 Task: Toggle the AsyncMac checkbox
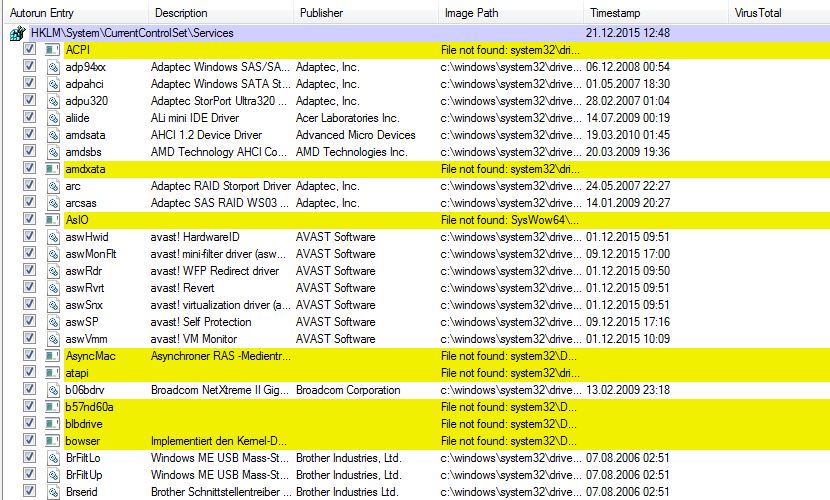point(30,355)
